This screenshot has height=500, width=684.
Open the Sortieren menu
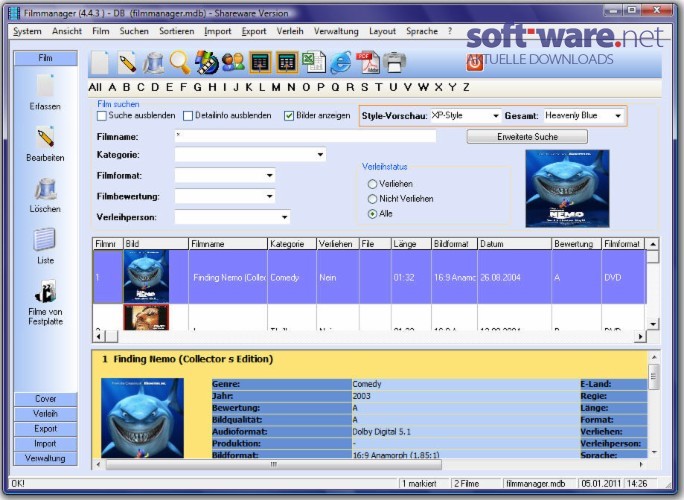(x=177, y=31)
